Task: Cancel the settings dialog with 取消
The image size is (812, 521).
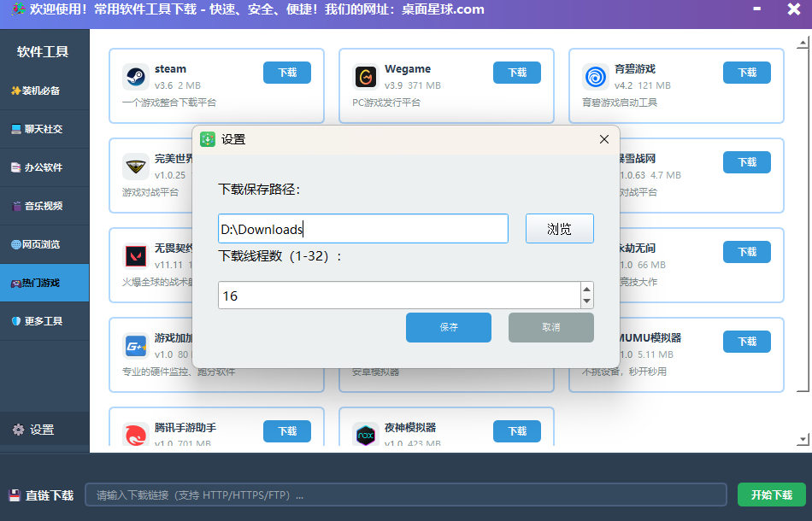Action: [x=550, y=327]
